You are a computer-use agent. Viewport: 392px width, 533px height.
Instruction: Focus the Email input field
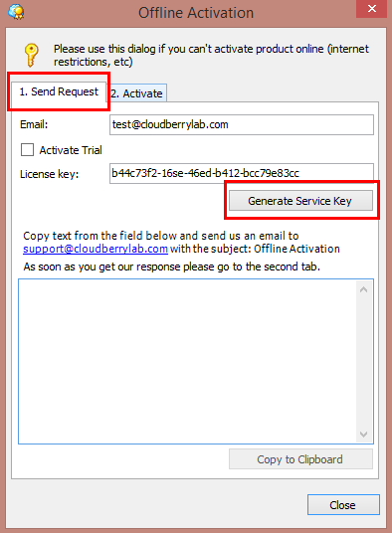point(242,124)
